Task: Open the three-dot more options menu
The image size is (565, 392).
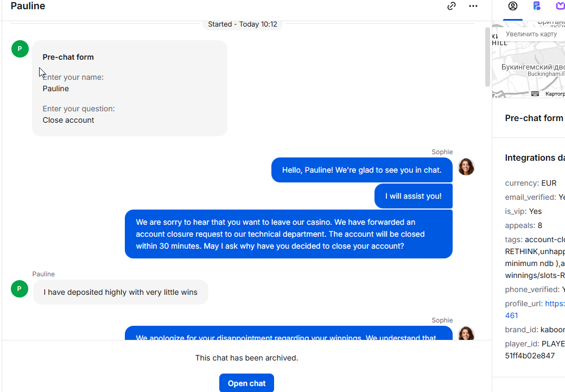Action: (473, 6)
